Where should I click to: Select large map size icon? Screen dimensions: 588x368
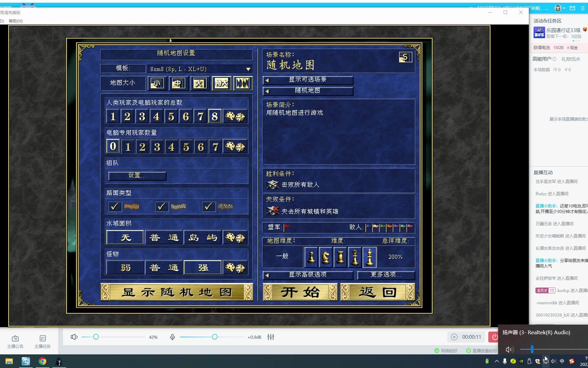(200, 83)
